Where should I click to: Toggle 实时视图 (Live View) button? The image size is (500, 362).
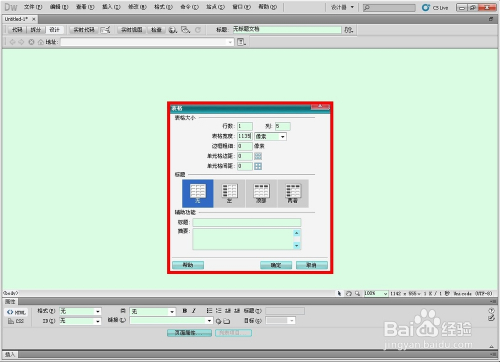131,30
